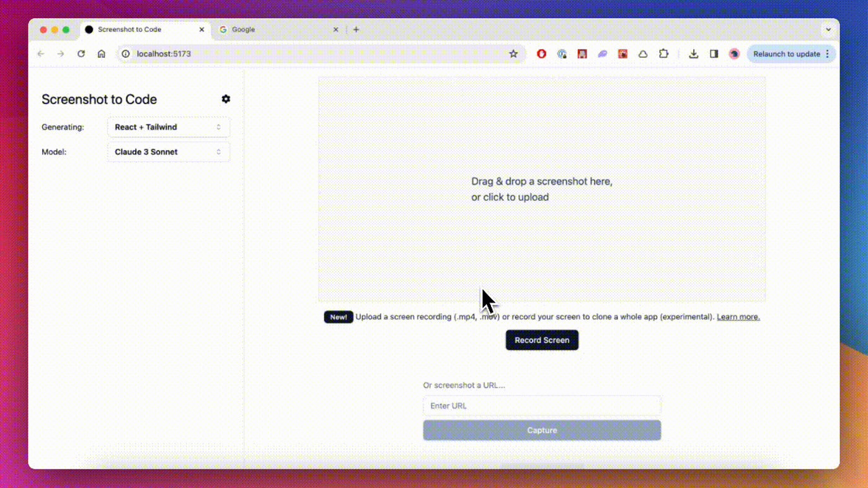Click the browser forward arrow
Image resolution: width=868 pixels, height=488 pixels.
[61, 54]
